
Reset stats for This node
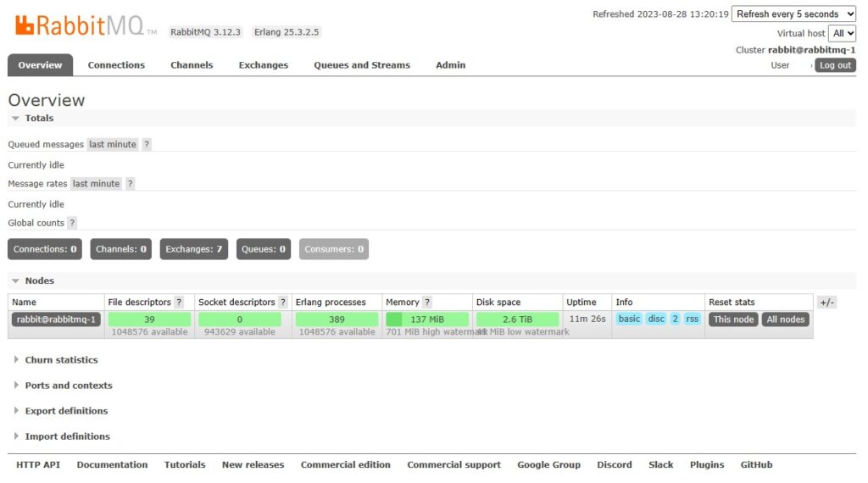coord(733,319)
